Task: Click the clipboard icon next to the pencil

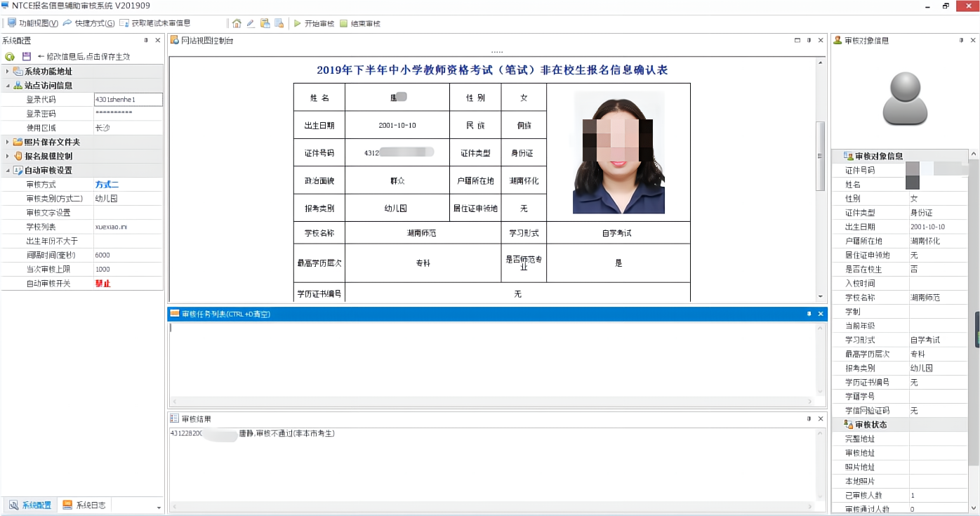Action: pos(265,23)
